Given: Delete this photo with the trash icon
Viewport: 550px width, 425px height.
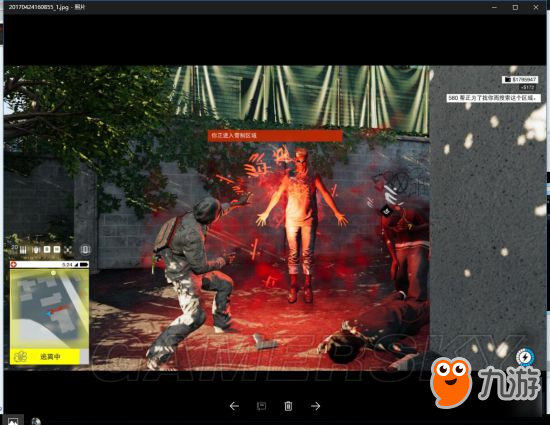Looking at the screenshot, I should [x=288, y=406].
